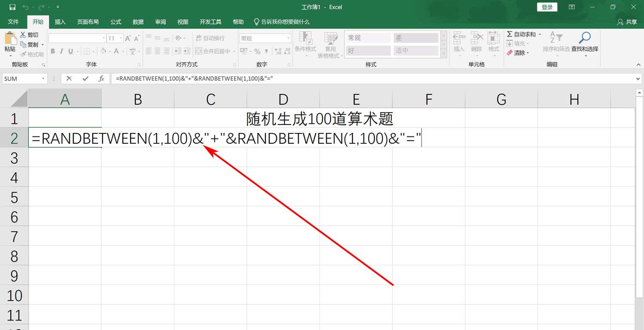Expand the Merge and Center (合并后居中) dropdown arrow
The width and height of the screenshot is (644, 330).
[x=234, y=51]
